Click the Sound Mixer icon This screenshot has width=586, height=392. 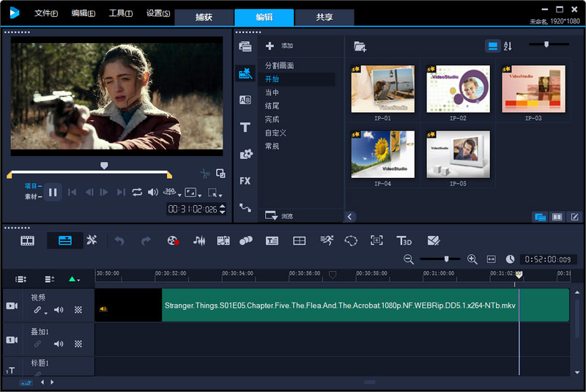tap(199, 240)
